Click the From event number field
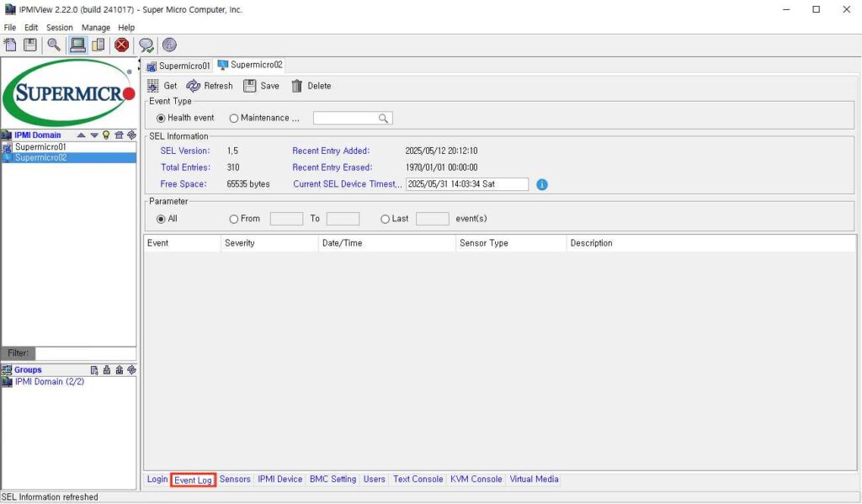The height and width of the screenshot is (504, 862). (286, 219)
